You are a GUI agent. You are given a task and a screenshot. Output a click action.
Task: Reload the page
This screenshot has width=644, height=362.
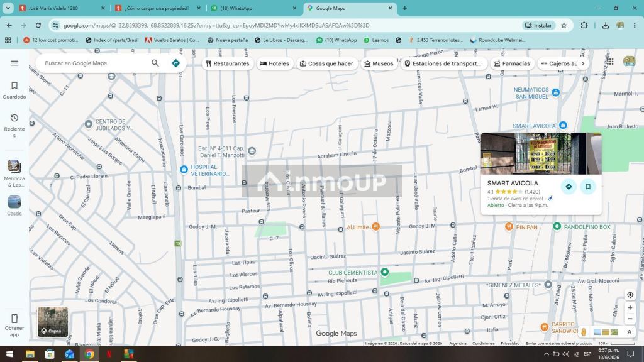(x=38, y=25)
